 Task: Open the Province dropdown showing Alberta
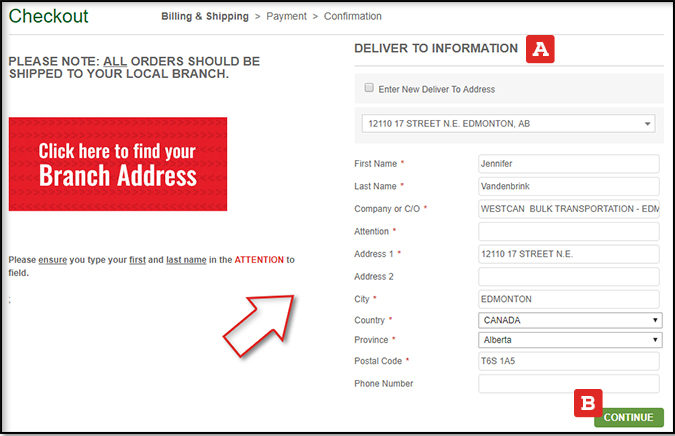click(x=569, y=340)
